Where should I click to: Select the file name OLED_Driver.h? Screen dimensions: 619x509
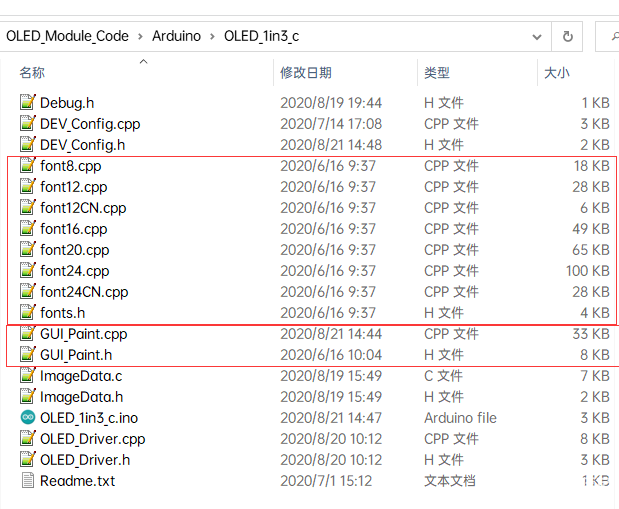tap(85, 460)
